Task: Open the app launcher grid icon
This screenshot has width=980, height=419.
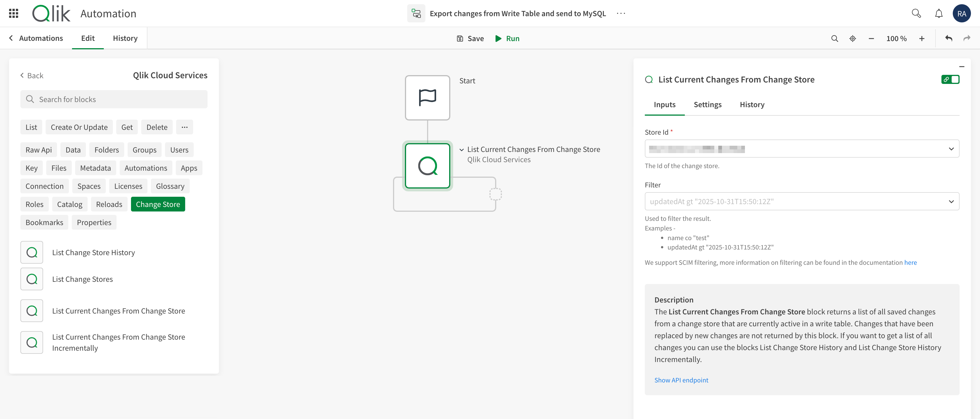Action: tap(13, 13)
